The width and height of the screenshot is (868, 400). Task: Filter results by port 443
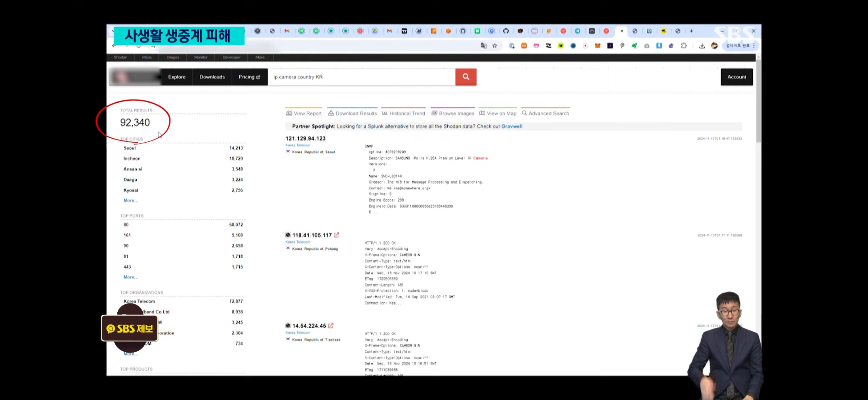[x=127, y=267]
